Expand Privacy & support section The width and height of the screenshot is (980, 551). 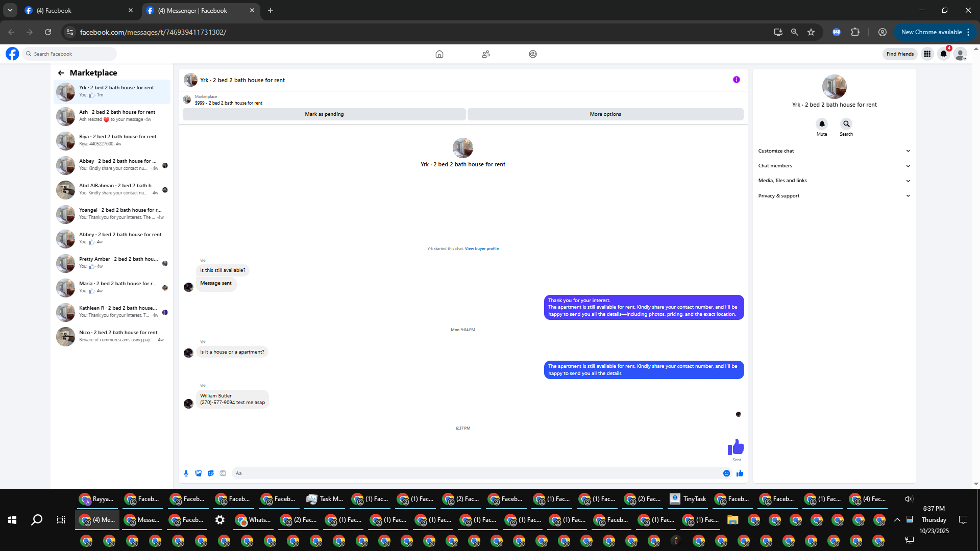834,196
